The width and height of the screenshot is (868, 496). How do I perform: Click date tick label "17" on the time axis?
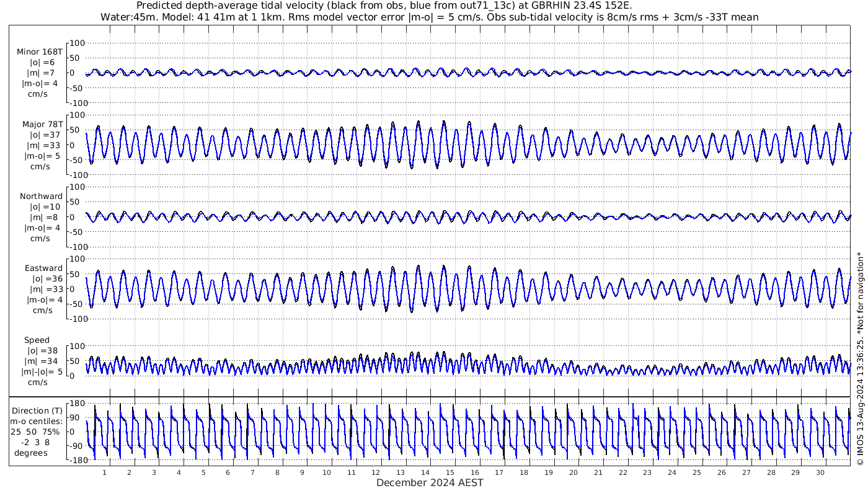[x=499, y=472]
